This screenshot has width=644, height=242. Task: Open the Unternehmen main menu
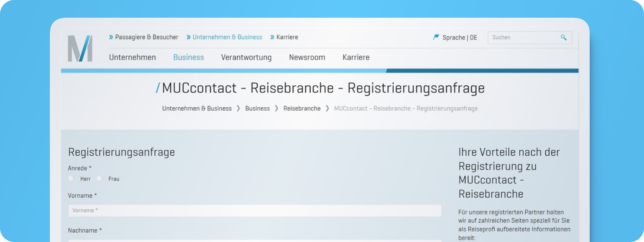(132, 57)
